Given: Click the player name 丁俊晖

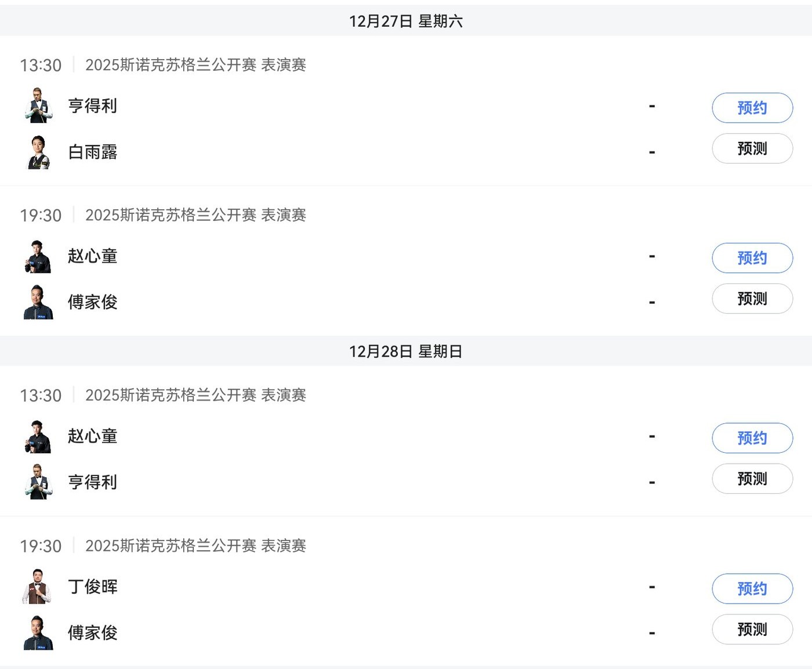Looking at the screenshot, I should [93, 587].
